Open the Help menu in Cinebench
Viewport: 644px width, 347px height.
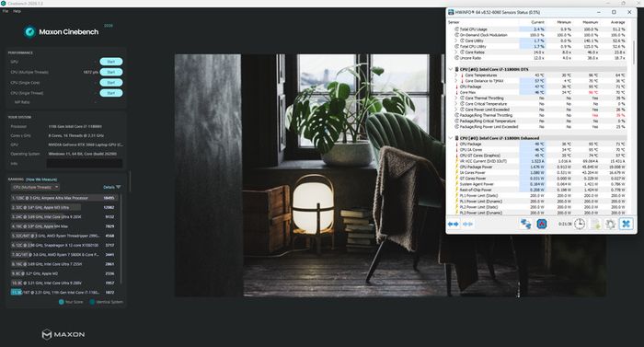tap(17, 11)
